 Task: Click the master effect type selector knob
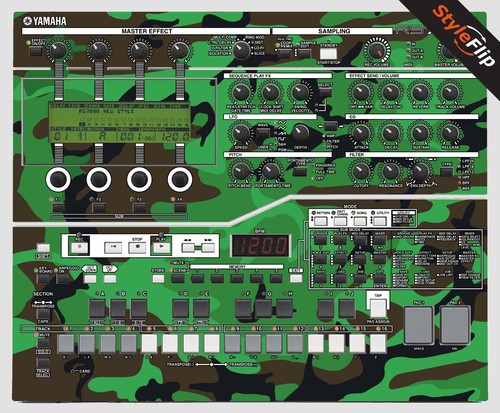pyautogui.click(x=241, y=50)
